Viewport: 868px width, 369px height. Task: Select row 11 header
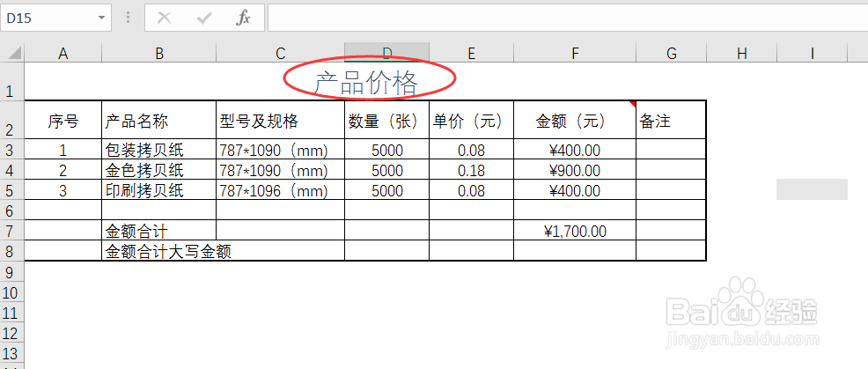point(12,312)
